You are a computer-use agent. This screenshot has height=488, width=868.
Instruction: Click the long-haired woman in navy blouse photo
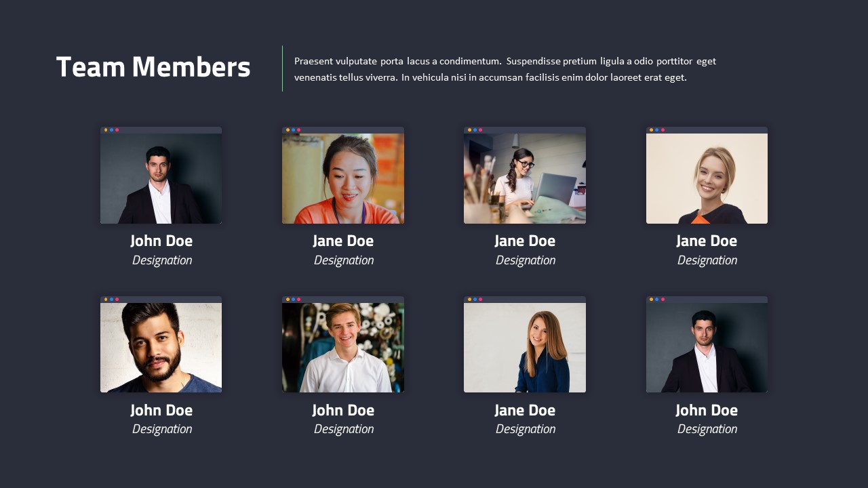coord(525,348)
